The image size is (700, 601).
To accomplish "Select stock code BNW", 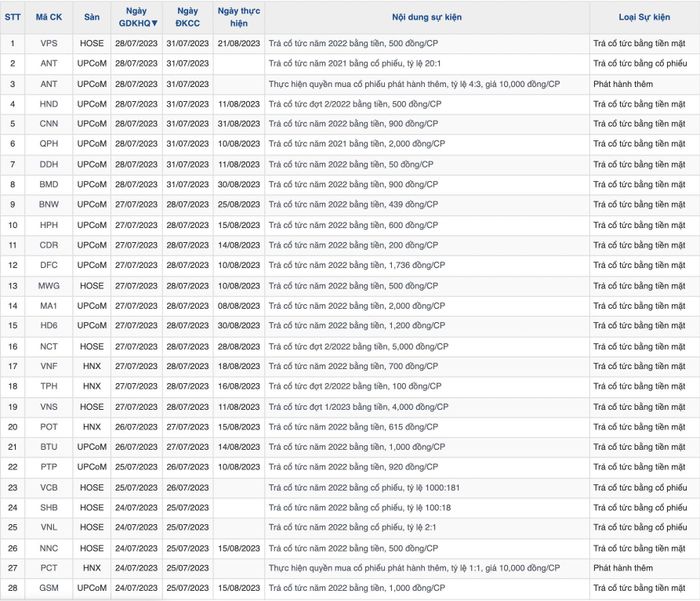I will click(x=49, y=205).
